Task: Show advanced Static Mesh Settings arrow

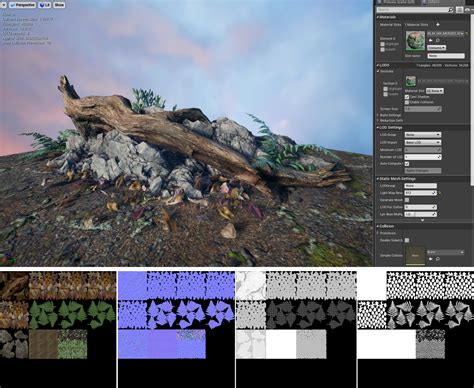Action: 423,220
